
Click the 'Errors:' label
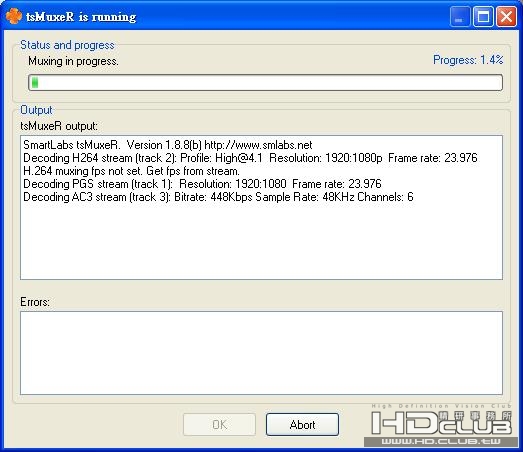(35, 302)
